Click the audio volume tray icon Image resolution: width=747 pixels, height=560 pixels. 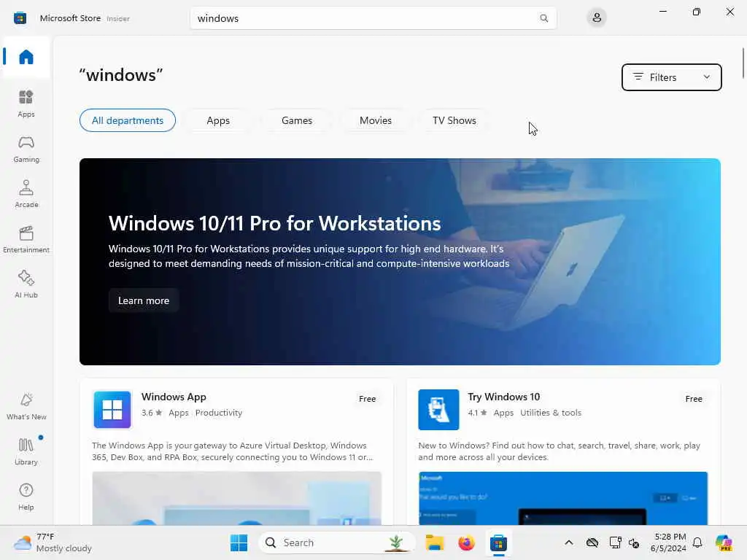tap(634, 542)
